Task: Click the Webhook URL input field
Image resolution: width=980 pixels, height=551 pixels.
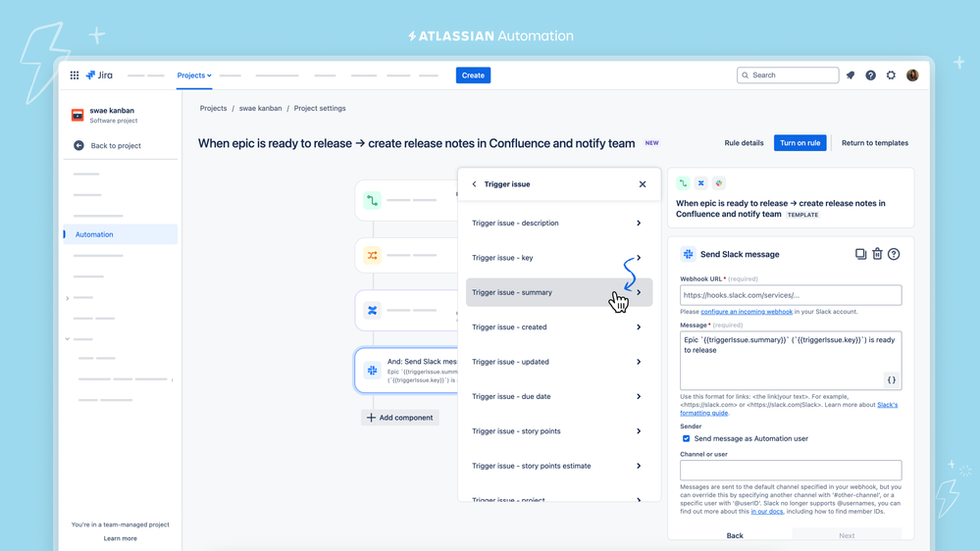Action: coord(791,295)
